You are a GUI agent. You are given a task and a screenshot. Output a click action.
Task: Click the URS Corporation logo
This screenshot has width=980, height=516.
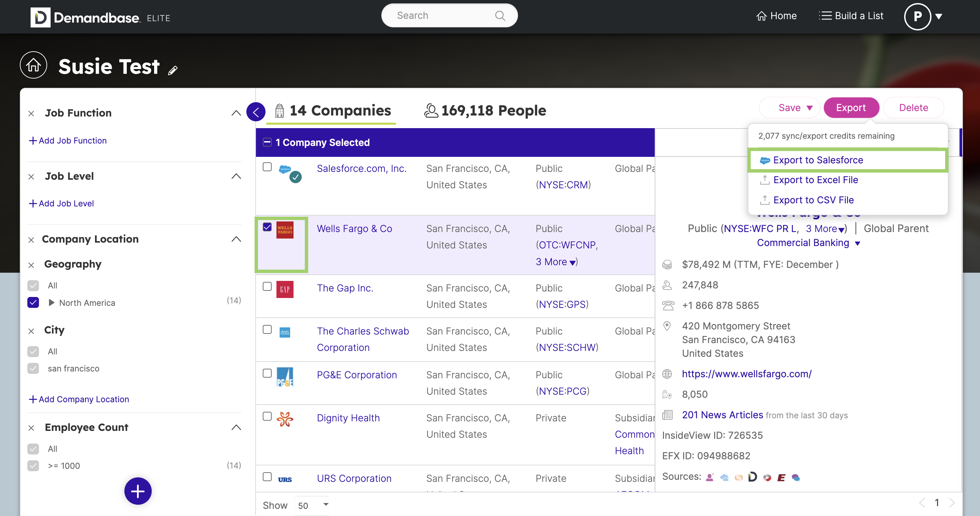pyautogui.click(x=285, y=479)
